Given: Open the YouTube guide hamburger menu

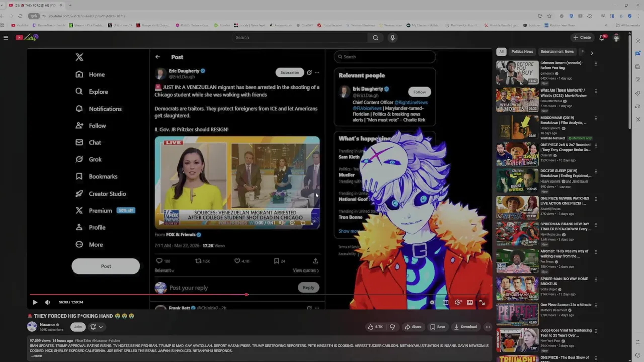Looking at the screenshot, I should 6,37.
